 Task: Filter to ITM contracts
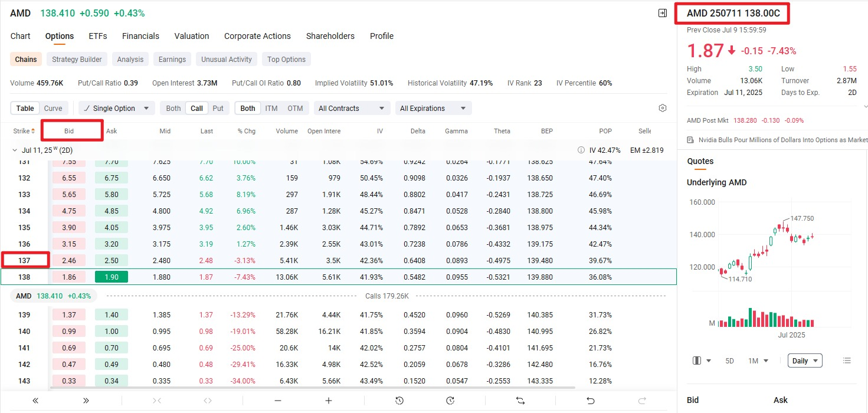tap(271, 109)
